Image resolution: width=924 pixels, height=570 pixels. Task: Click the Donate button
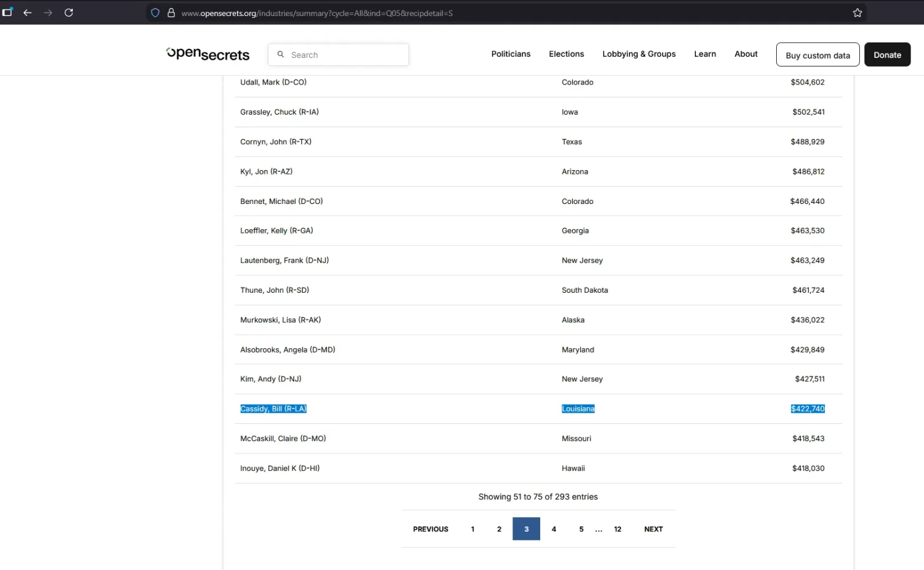[887, 55]
